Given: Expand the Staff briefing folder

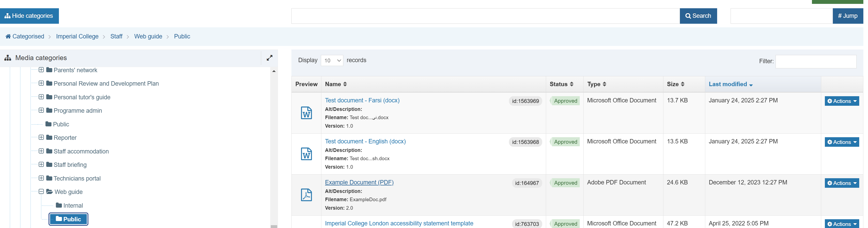Looking at the screenshot, I should pyautogui.click(x=41, y=165).
